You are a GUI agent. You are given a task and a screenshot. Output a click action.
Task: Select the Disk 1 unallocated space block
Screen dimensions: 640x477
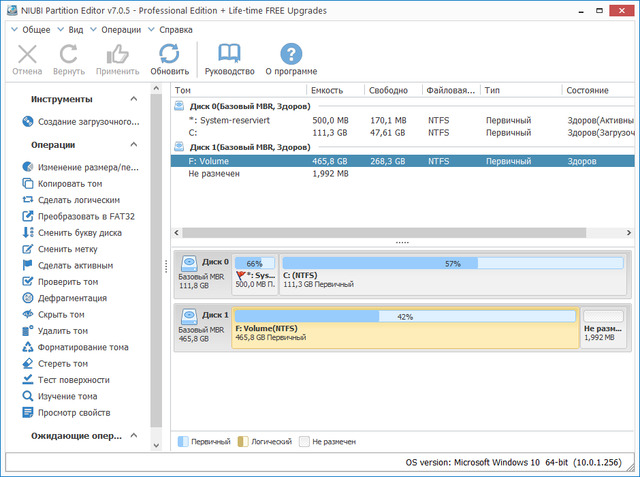point(603,327)
